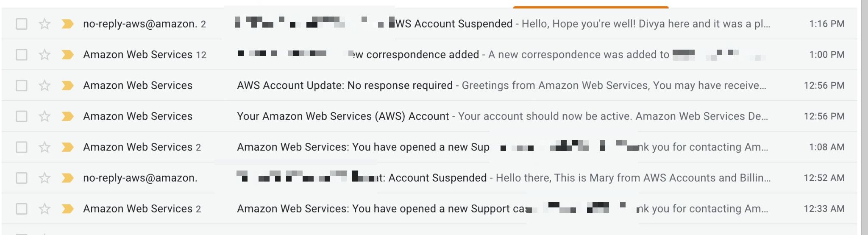Viewport: 868px width, 235px height.
Task: Star the 1:16 PM Account Suspended email
Action: pyautogui.click(x=45, y=24)
